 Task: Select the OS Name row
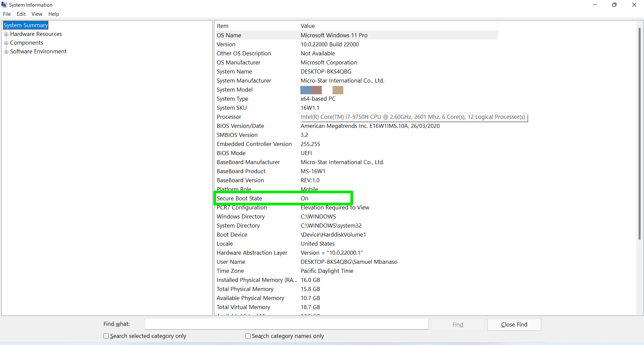coord(356,35)
